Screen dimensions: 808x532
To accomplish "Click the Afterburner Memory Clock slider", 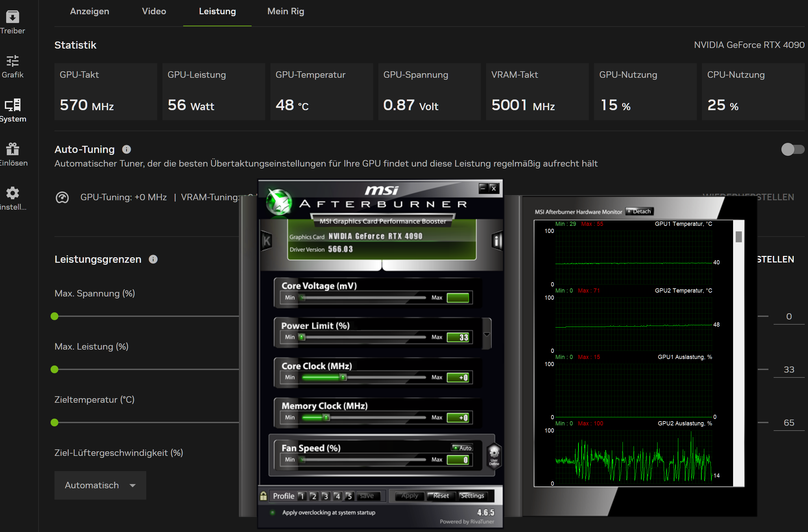I will click(363, 417).
